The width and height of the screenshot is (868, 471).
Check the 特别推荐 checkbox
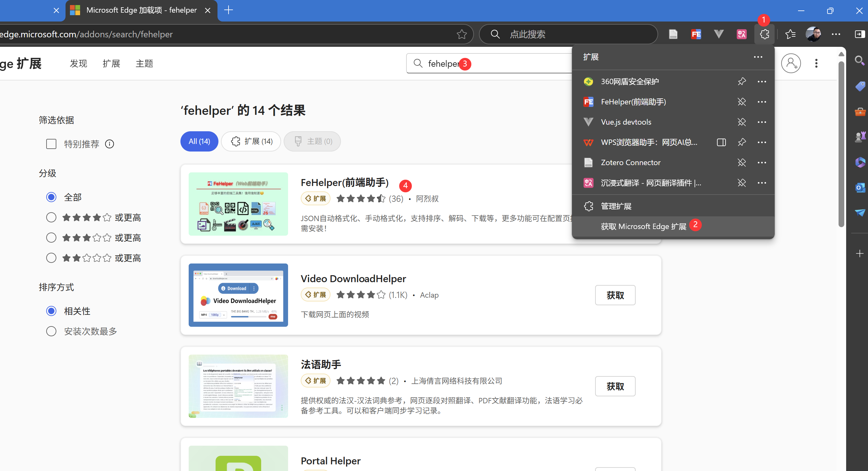51,144
